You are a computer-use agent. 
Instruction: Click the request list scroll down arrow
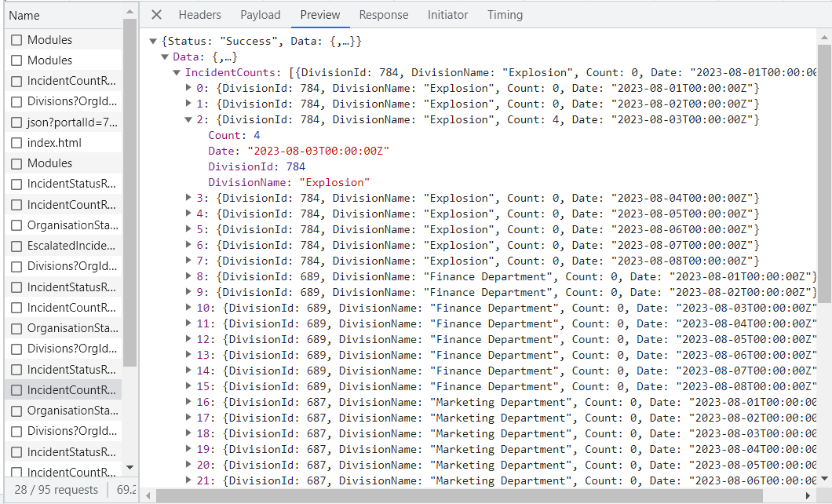pos(130,468)
